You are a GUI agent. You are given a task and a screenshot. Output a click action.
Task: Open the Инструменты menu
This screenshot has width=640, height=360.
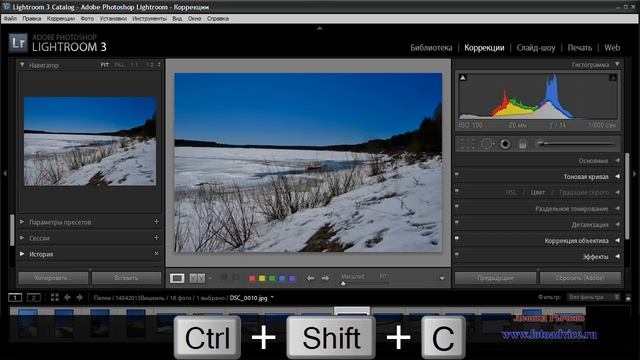(x=149, y=18)
